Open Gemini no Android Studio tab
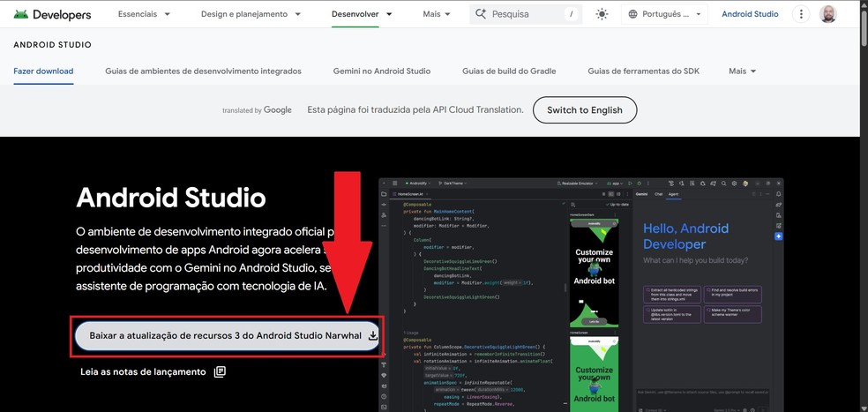This screenshot has width=868, height=412. (x=382, y=71)
